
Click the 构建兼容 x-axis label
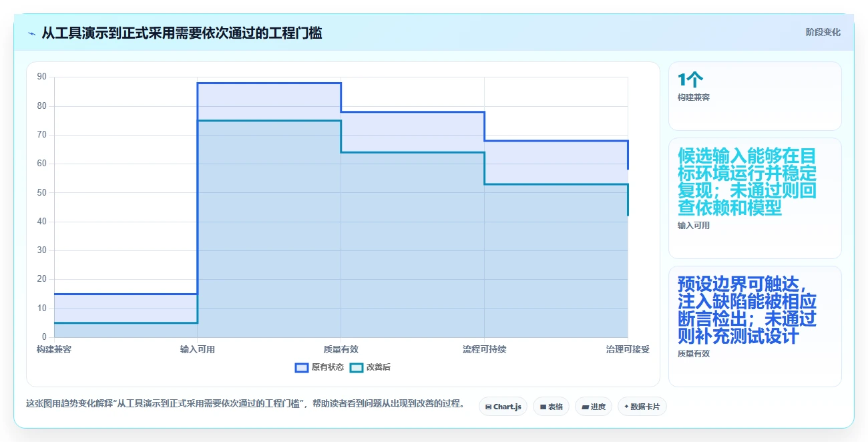[54, 349]
